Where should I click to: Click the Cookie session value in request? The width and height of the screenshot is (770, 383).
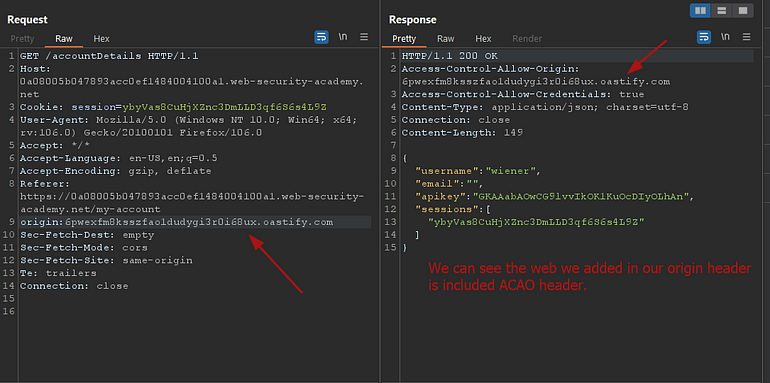pyautogui.click(x=224, y=107)
